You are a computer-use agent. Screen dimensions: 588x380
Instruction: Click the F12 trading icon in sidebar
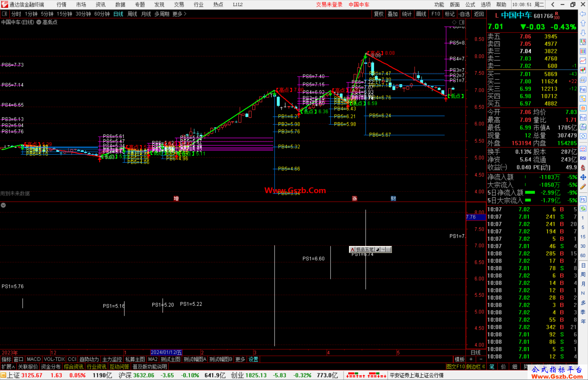click(x=583, y=118)
